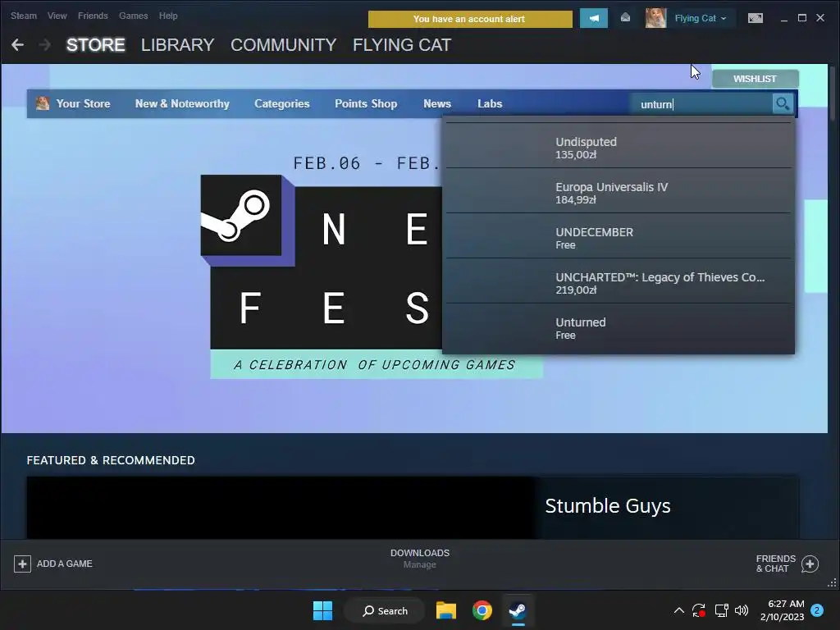The width and height of the screenshot is (840, 630).
Task: Select UNCHARTED Legacy of Thieves suggestion
Action: click(x=619, y=283)
